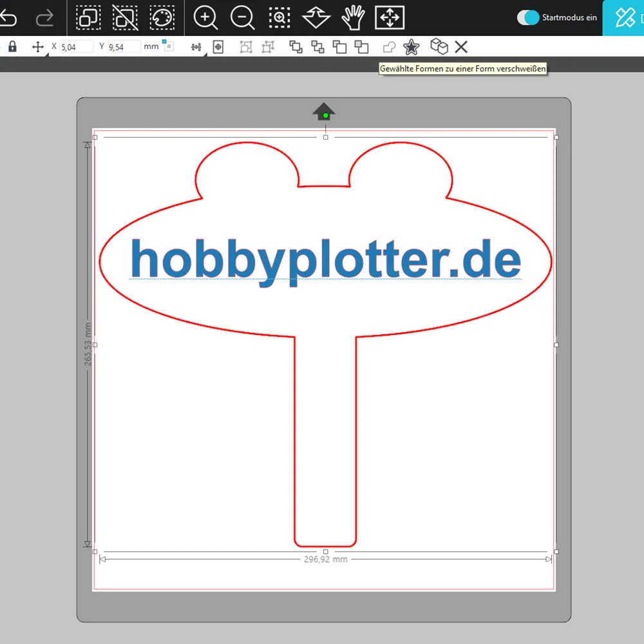Group the selected shapes
This screenshot has width=644, height=644.
coord(245,47)
